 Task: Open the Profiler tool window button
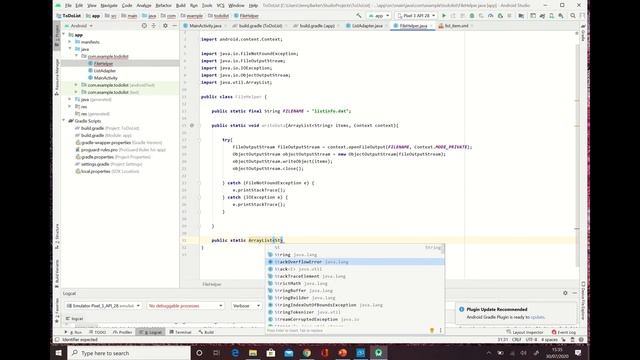[122, 332]
